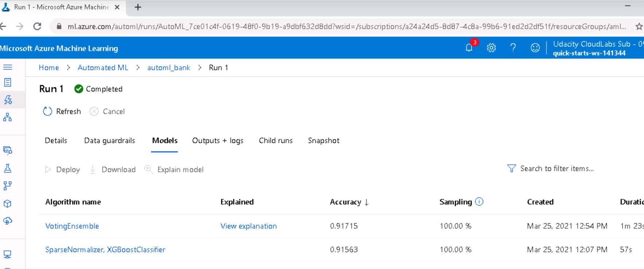Switch to the Details tab
The height and width of the screenshot is (269, 644).
[x=56, y=141]
